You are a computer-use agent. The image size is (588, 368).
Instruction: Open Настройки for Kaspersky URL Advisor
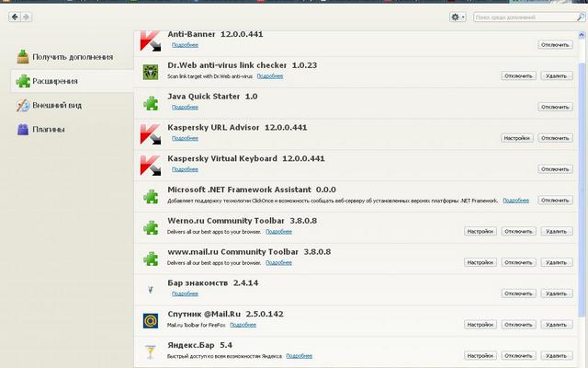(x=517, y=138)
